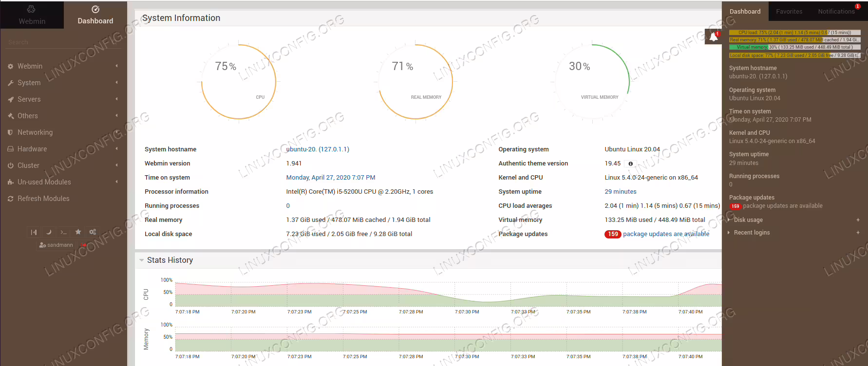868x366 pixels.
Task: Select the Dashboard tab in the right panel
Action: tap(745, 11)
